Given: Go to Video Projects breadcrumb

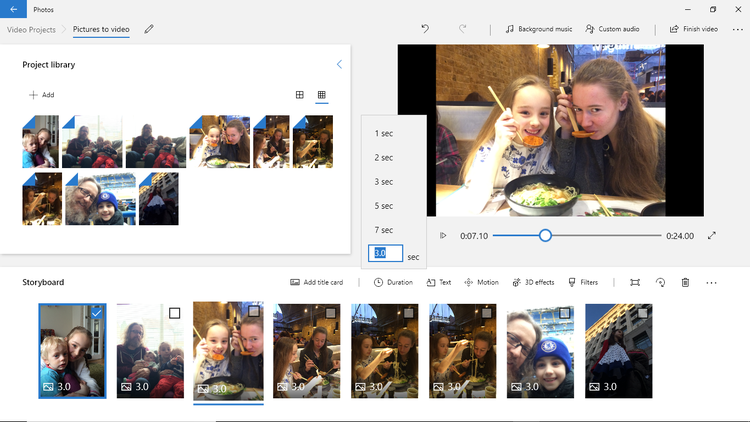Looking at the screenshot, I should [x=31, y=29].
